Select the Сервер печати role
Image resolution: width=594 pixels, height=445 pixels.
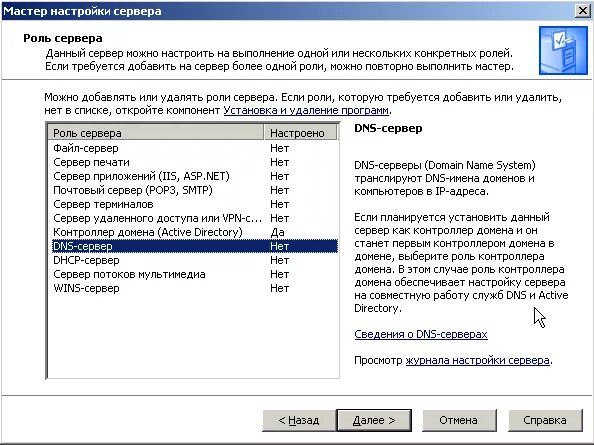pos(194,162)
